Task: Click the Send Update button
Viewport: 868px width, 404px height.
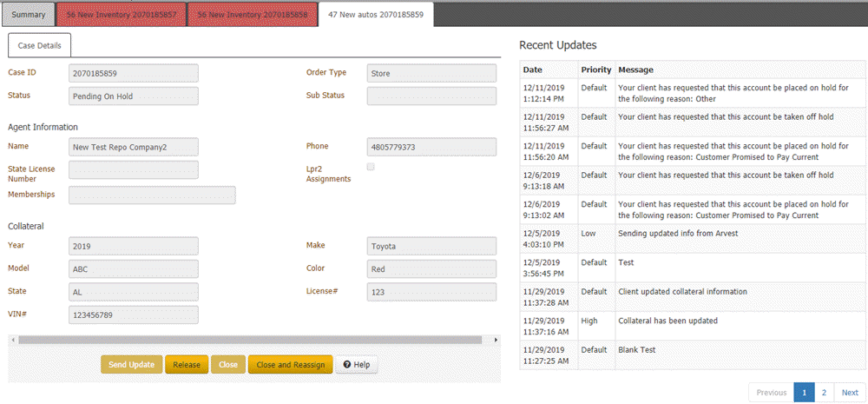Action: click(x=131, y=365)
